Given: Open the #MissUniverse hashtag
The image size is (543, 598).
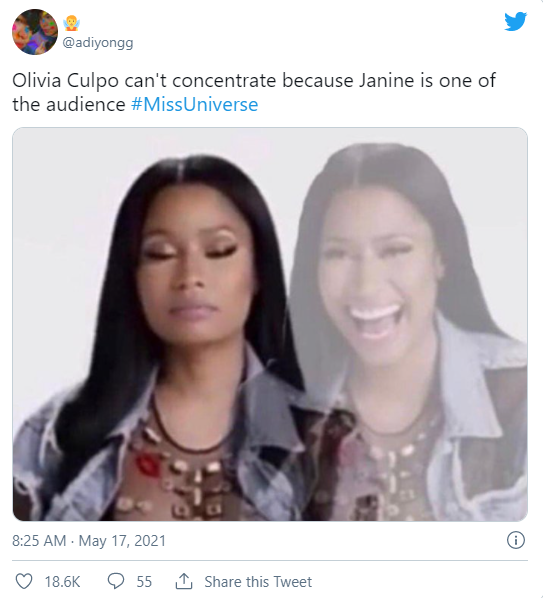Looking at the screenshot, I should point(194,104).
